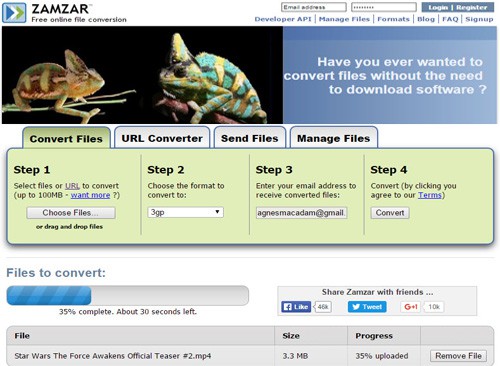500x366 pixels.
Task: Open the FAQ link
Action: (450, 19)
